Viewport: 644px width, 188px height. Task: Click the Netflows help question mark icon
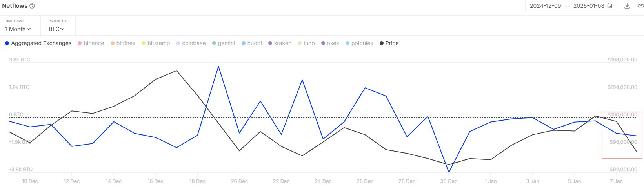tap(32, 6)
